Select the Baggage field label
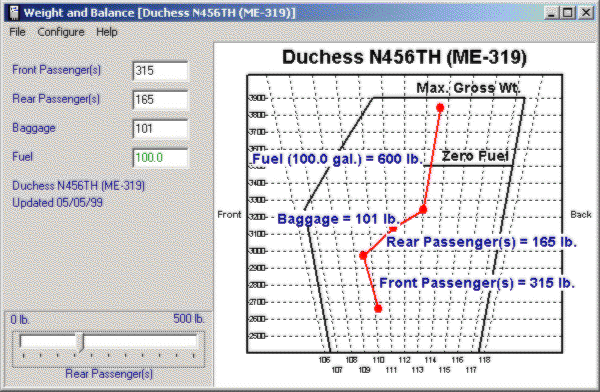The height and width of the screenshot is (392, 600). [x=34, y=128]
